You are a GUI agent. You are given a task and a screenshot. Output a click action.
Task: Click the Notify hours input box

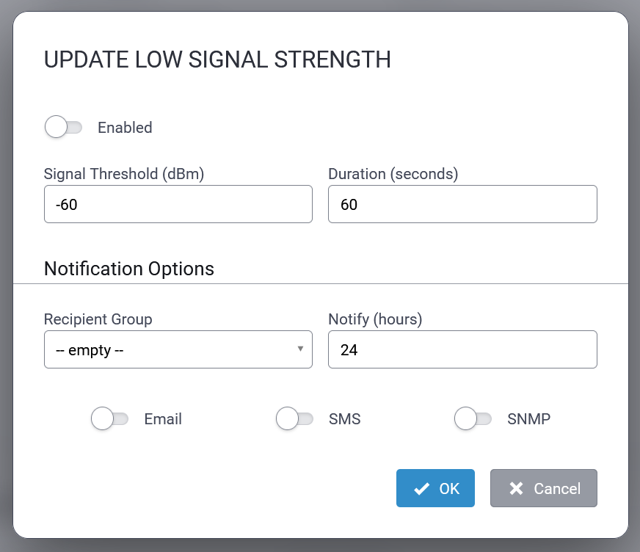coord(462,350)
